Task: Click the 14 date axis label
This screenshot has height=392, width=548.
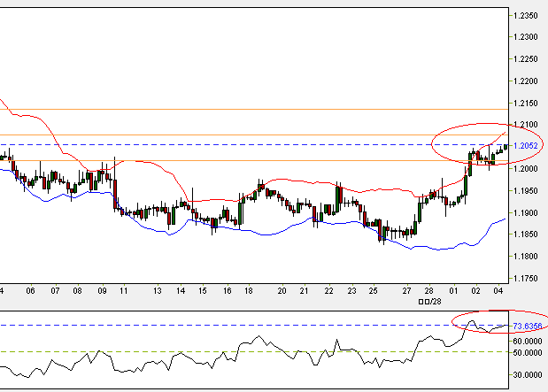Action: [x=181, y=290]
